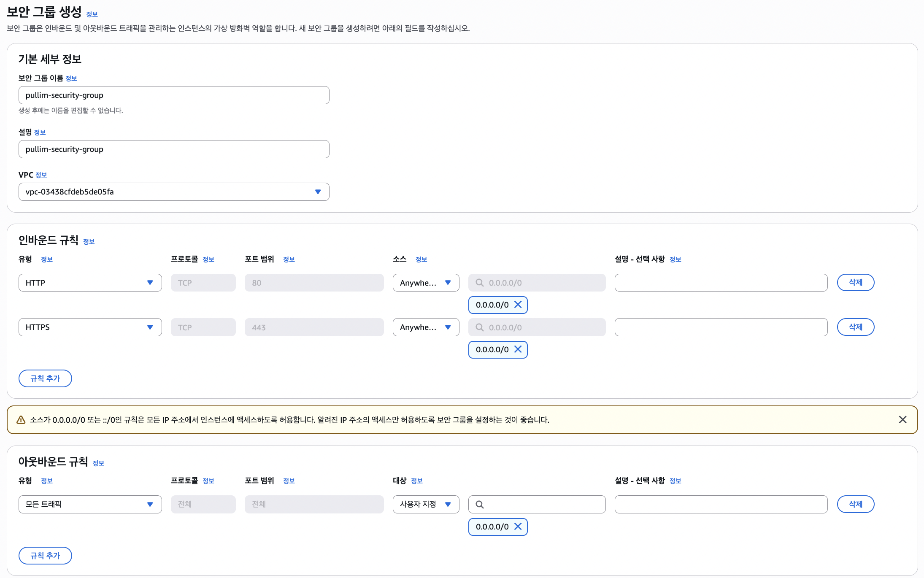The width and height of the screenshot is (924, 578).
Task: Click HTTP rule description input field
Action: (721, 283)
